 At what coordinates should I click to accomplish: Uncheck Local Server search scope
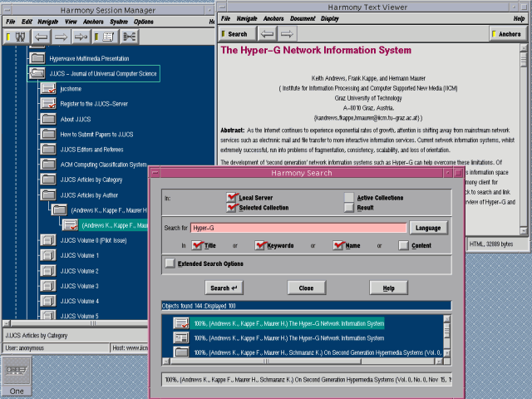point(232,197)
